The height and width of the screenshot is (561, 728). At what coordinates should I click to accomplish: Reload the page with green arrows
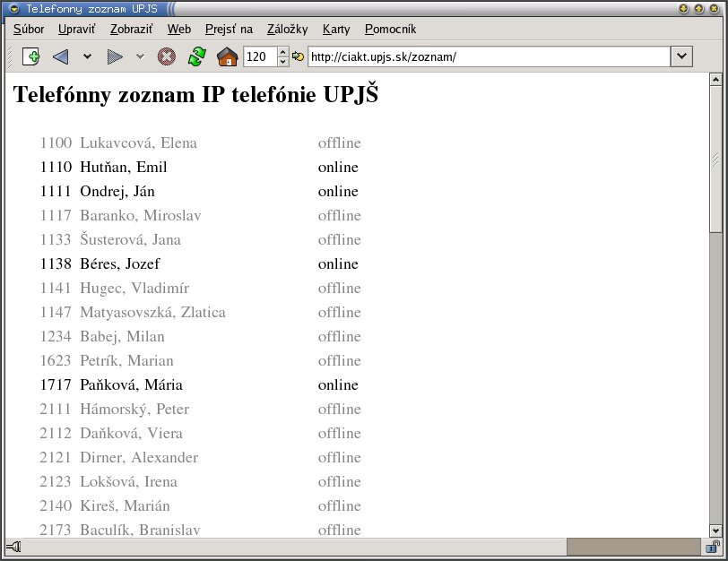point(197,57)
